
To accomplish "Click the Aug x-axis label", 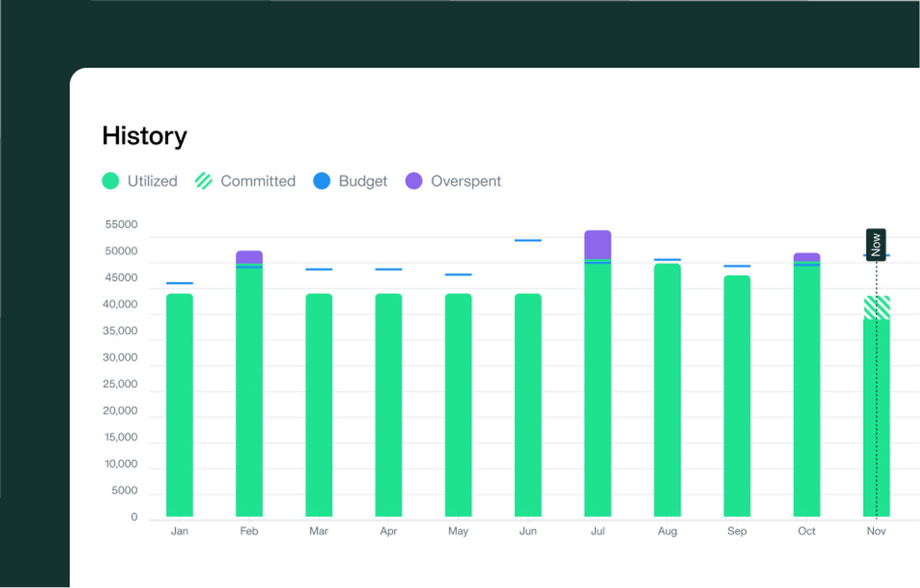I will coord(667,531).
